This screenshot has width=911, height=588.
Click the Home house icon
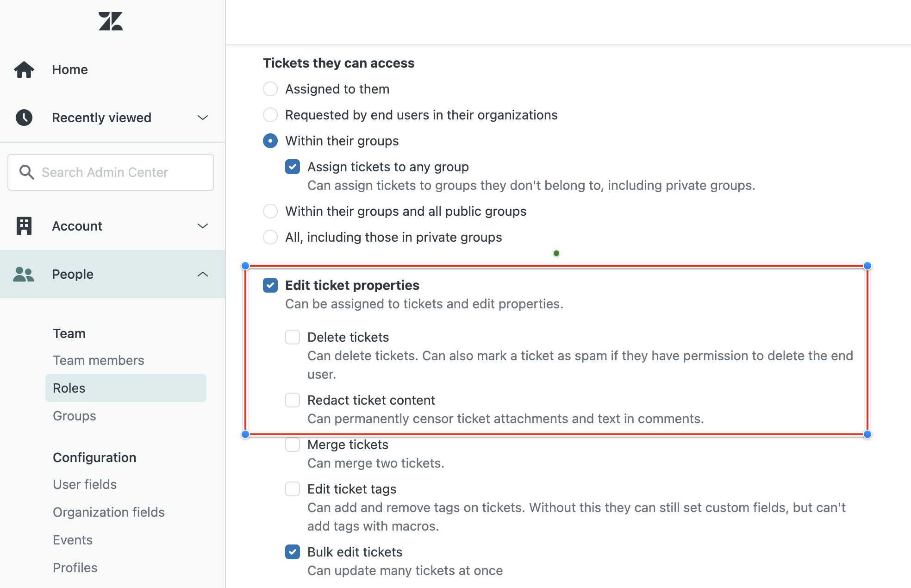(24, 69)
